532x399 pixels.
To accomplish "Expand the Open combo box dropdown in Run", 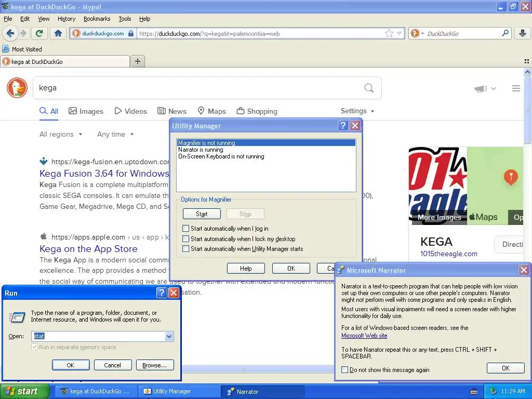I will pos(169,336).
